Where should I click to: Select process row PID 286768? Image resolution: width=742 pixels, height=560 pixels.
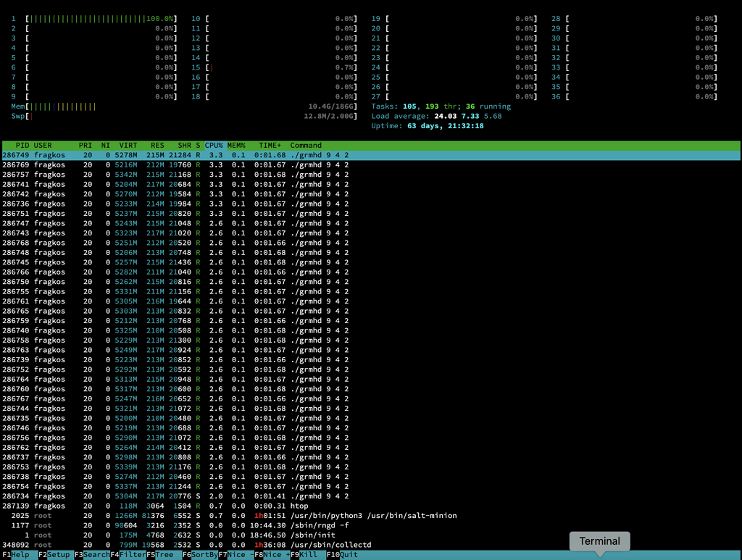[371, 243]
